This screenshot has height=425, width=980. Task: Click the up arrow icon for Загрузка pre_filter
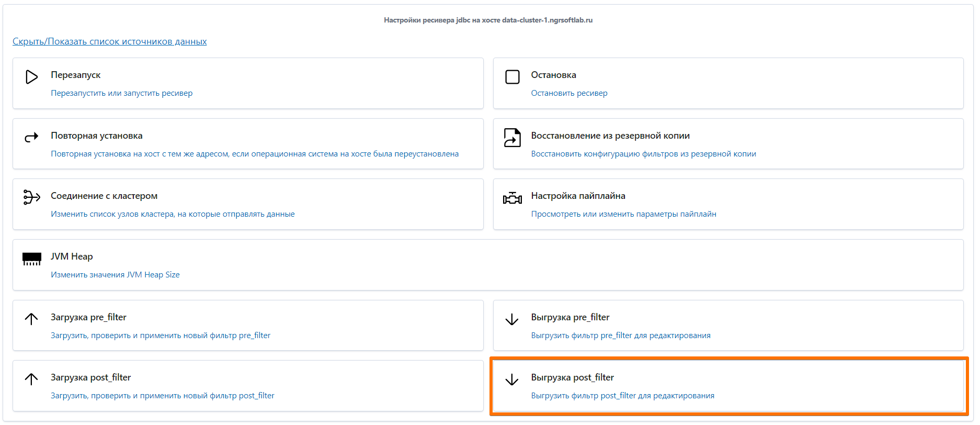(x=31, y=319)
